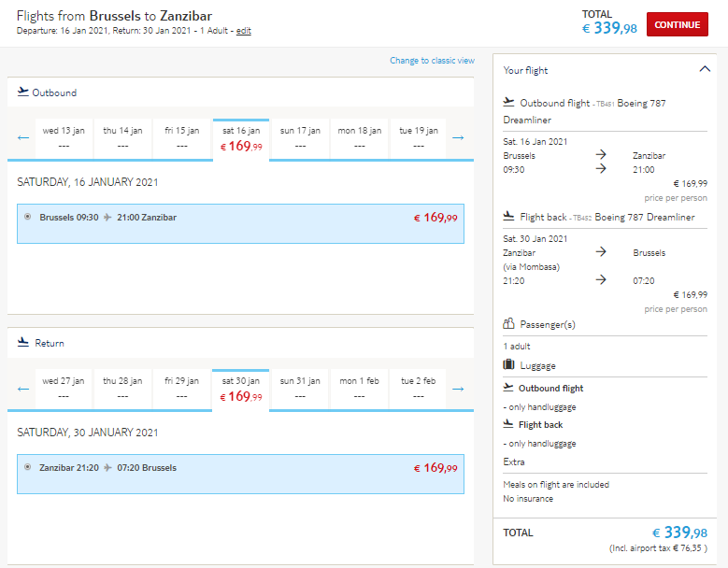The height and width of the screenshot is (568, 728).
Task: Click Change to classic view link
Action: (432, 61)
